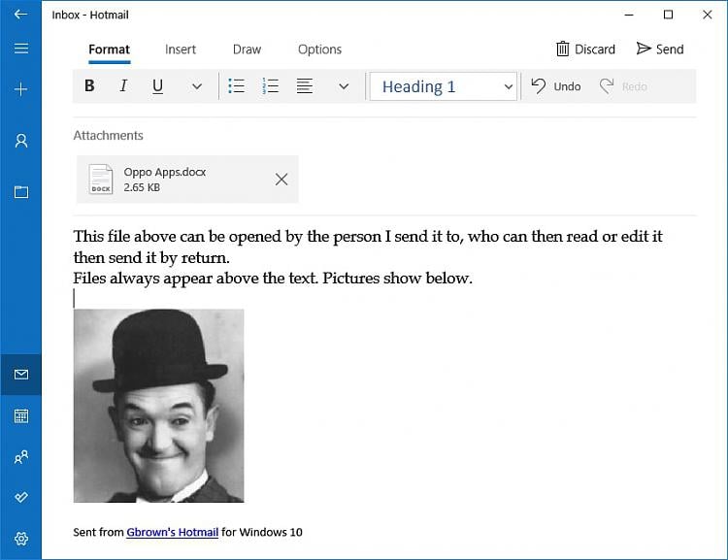Open paragraph alignment options
This screenshot has width=728, height=560.
click(x=305, y=86)
